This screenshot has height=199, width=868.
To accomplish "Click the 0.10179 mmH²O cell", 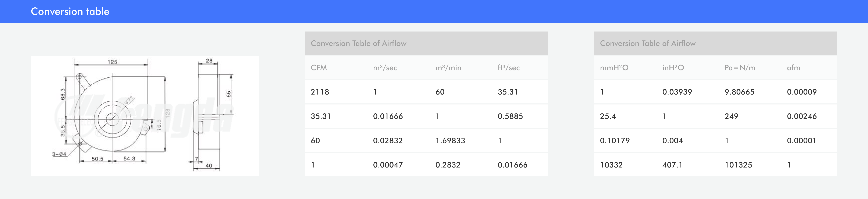I will [x=615, y=140].
